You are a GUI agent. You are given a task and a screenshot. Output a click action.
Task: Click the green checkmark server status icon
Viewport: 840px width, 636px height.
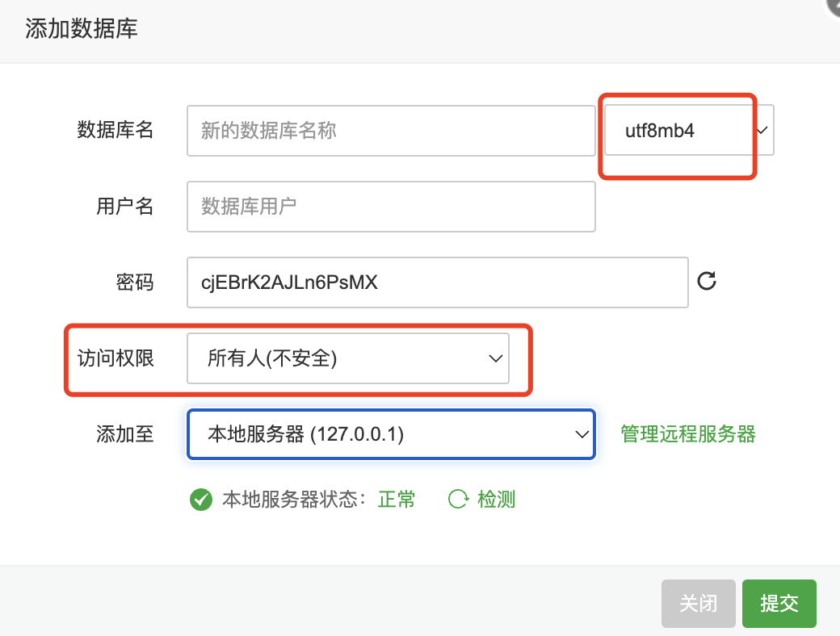(201, 500)
